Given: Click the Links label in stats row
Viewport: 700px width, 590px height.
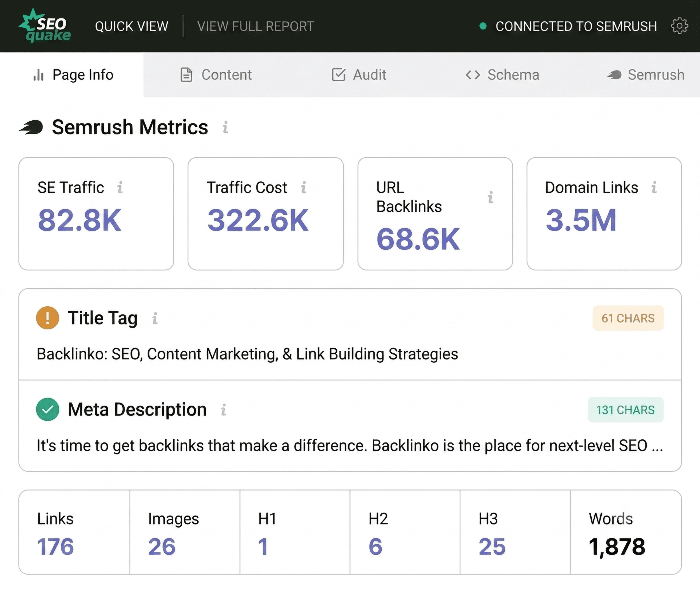Looking at the screenshot, I should click(55, 519).
